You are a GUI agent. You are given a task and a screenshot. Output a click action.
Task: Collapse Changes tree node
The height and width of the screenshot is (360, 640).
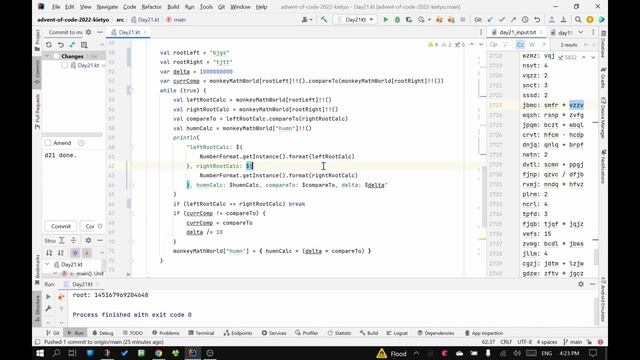coord(47,56)
